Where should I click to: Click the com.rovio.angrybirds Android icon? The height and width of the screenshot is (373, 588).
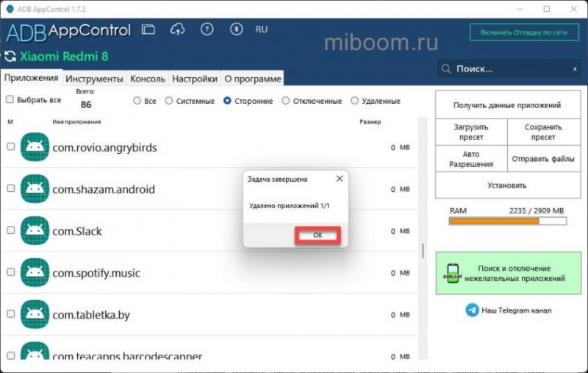pos(35,146)
